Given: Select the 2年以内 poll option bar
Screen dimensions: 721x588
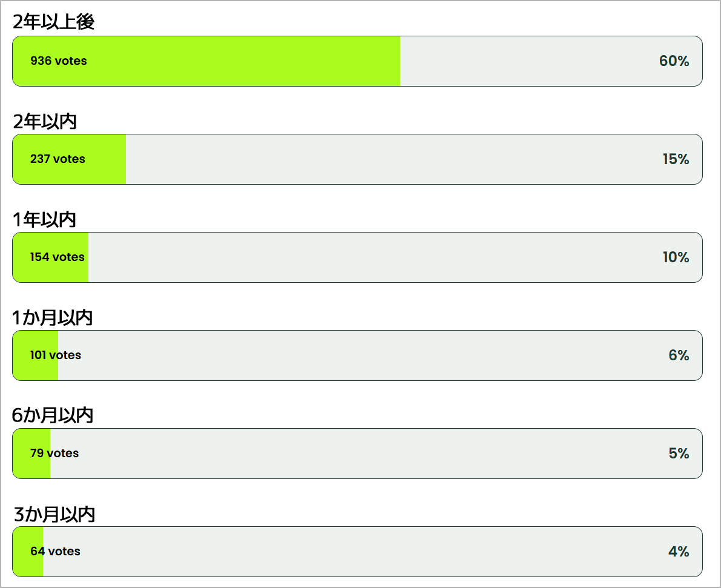Looking at the screenshot, I should click(x=357, y=159).
